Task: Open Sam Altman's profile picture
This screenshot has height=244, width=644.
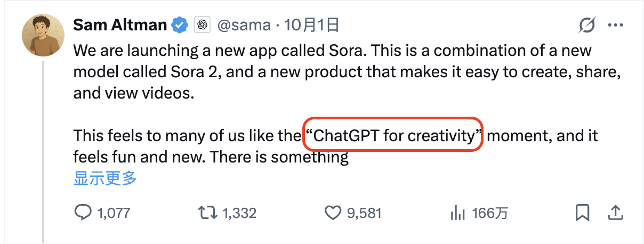Action: 43,36
